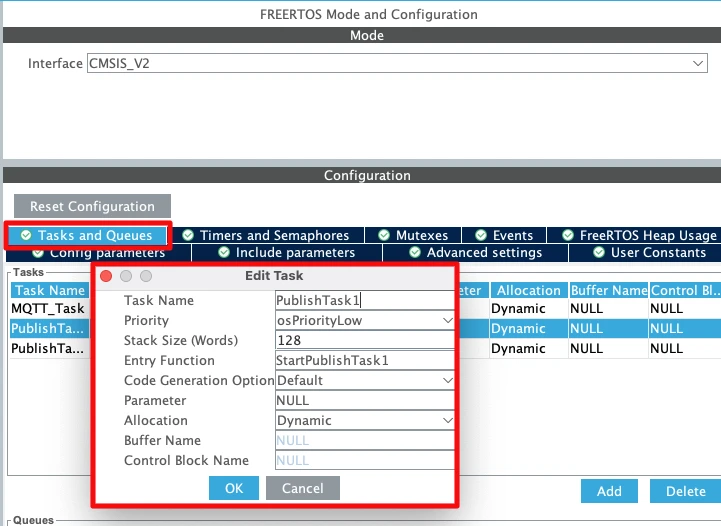Click the Buffer Name column header
The width and height of the screenshot is (721, 526).
[608, 290]
